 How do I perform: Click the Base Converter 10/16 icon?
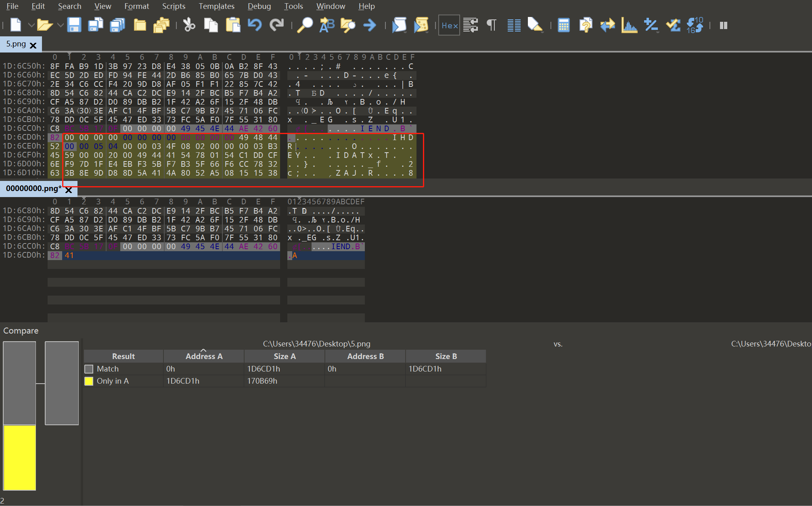tap(695, 25)
